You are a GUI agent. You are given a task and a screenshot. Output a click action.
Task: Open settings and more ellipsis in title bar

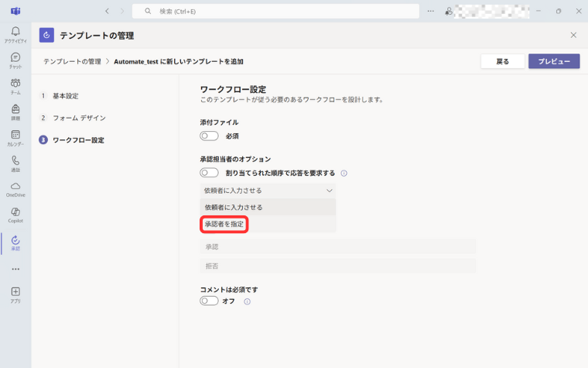[x=430, y=12]
